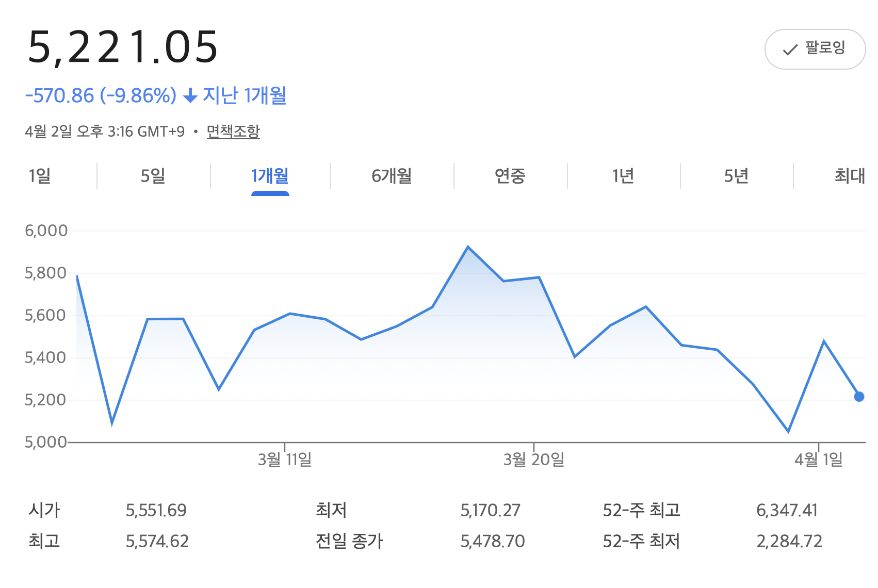878x588 pixels.
Task: Click the blue down arrow icon beside -9.86%
Action: (190, 95)
